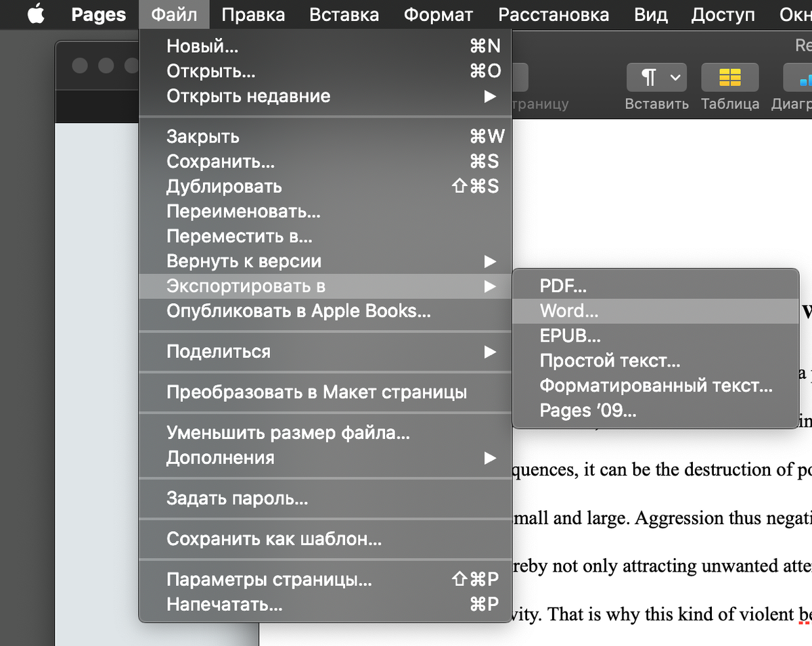Choose Опубликовать в Apple Books…
Screen dimensions: 812x646
pyautogui.click(x=325, y=311)
